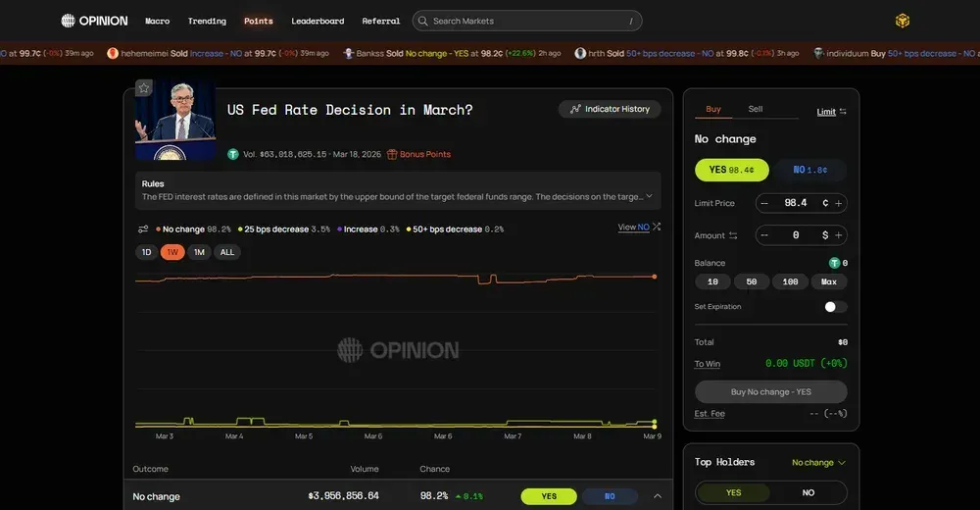Set amount with the 100 preset
Screen dimensions: 980x510
point(790,281)
